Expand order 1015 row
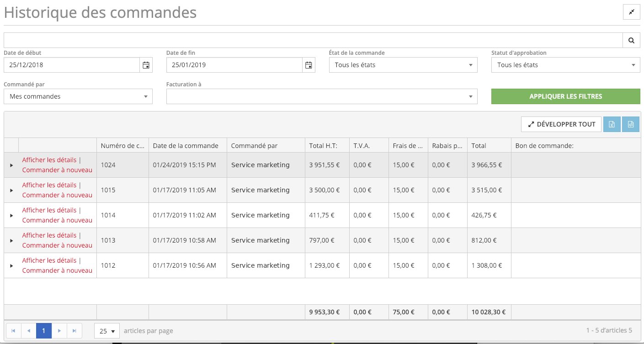644x344 pixels. tap(11, 190)
